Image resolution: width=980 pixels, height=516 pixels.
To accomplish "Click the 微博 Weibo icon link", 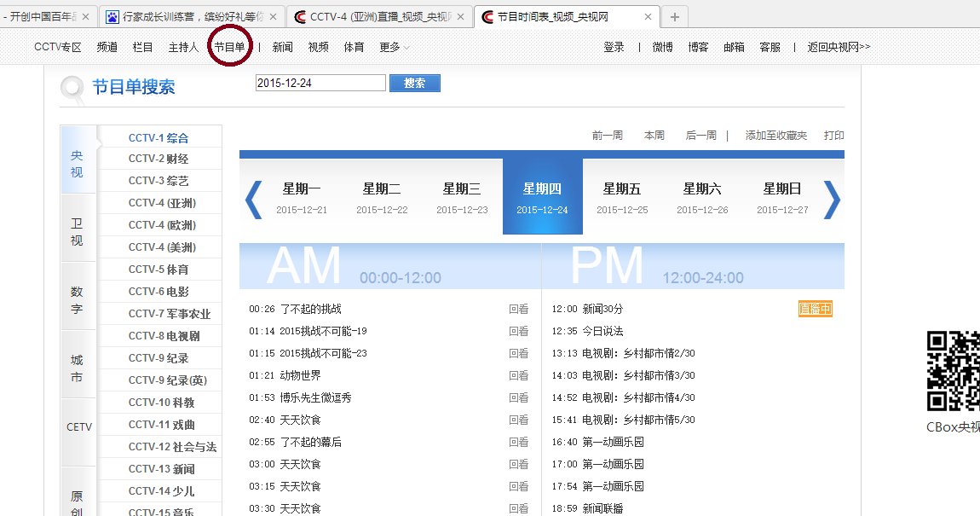I will [662, 47].
